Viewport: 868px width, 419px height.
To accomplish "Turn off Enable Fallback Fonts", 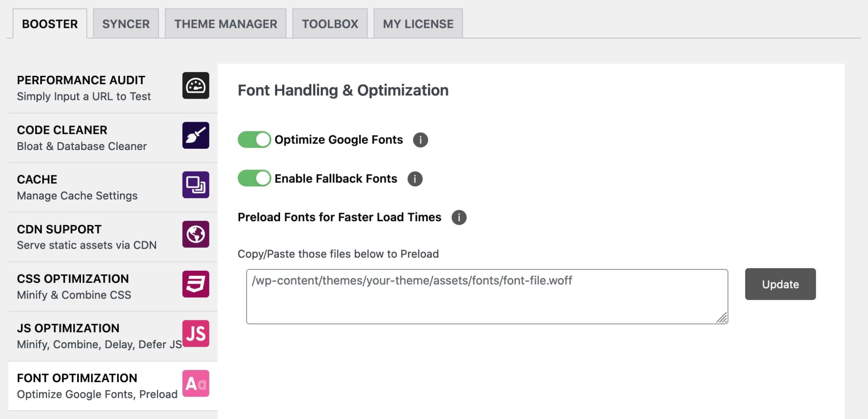I will pyautogui.click(x=253, y=178).
